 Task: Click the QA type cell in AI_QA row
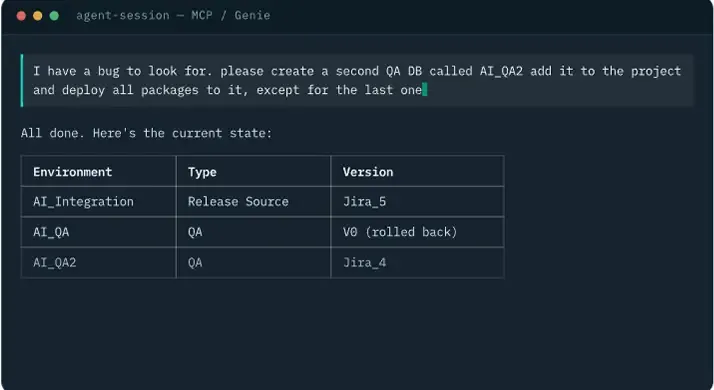click(x=253, y=232)
